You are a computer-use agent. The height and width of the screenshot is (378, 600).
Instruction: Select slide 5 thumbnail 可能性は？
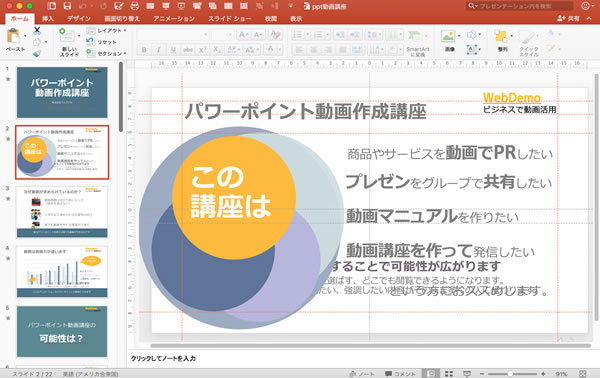(x=62, y=331)
